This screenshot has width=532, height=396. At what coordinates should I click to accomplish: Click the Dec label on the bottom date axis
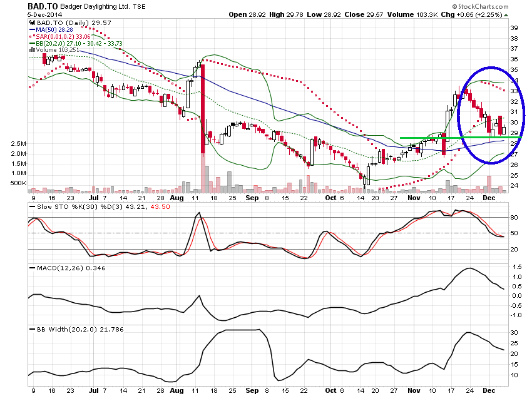pos(489,390)
